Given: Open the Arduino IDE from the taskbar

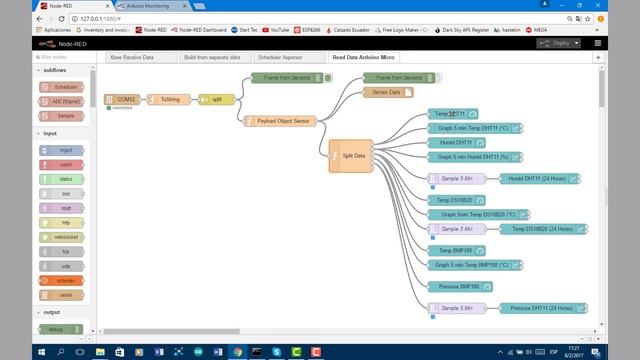Looking at the screenshot, I should (x=198, y=352).
